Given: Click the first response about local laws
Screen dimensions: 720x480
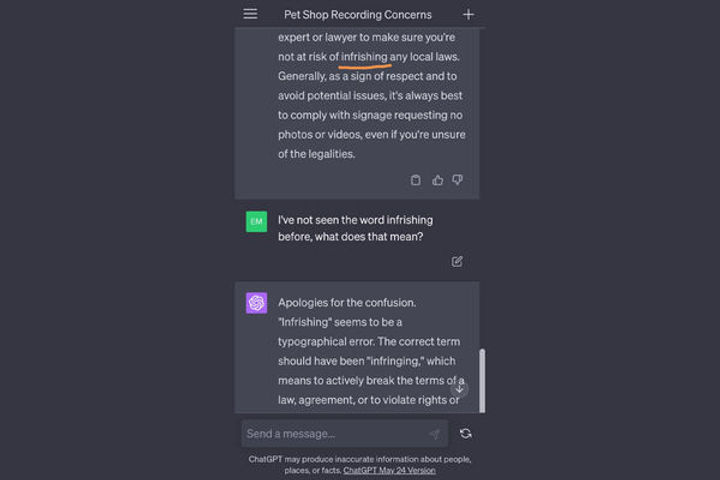Looking at the screenshot, I should [x=371, y=96].
